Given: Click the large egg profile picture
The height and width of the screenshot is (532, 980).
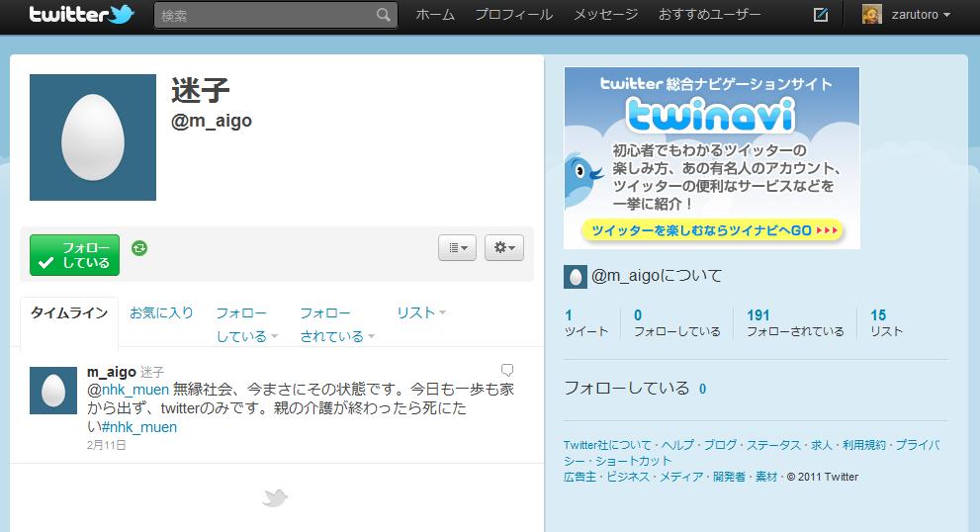Looking at the screenshot, I should click(x=93, y=137).
